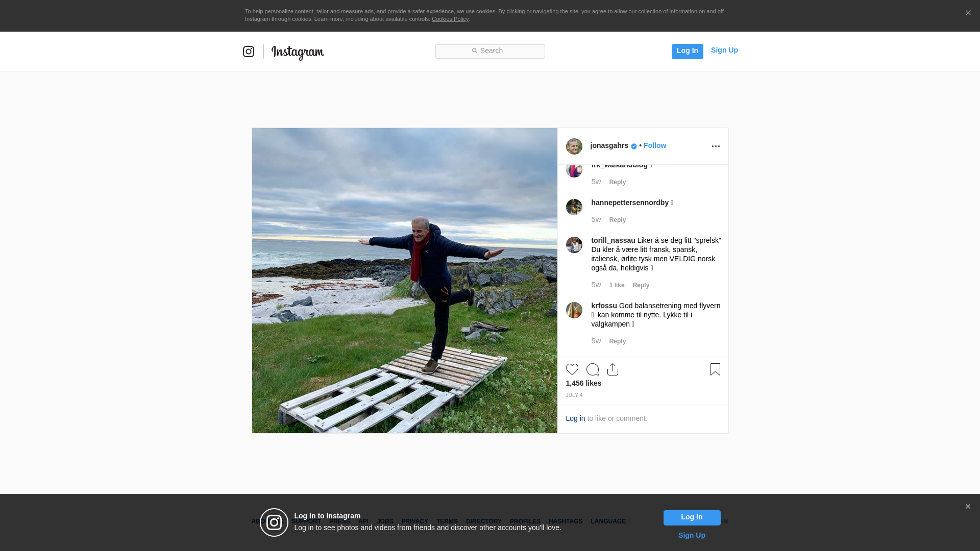This screenshot has height=551, width=980.
Task: Close the bottom login banner
Action: pyautogui.click(x=968, y=507)
